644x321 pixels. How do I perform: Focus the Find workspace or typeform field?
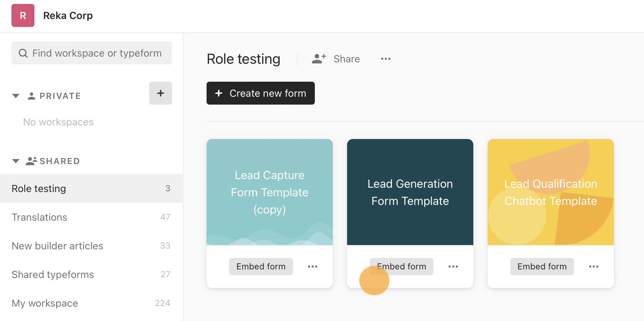(x=97, y=53)
